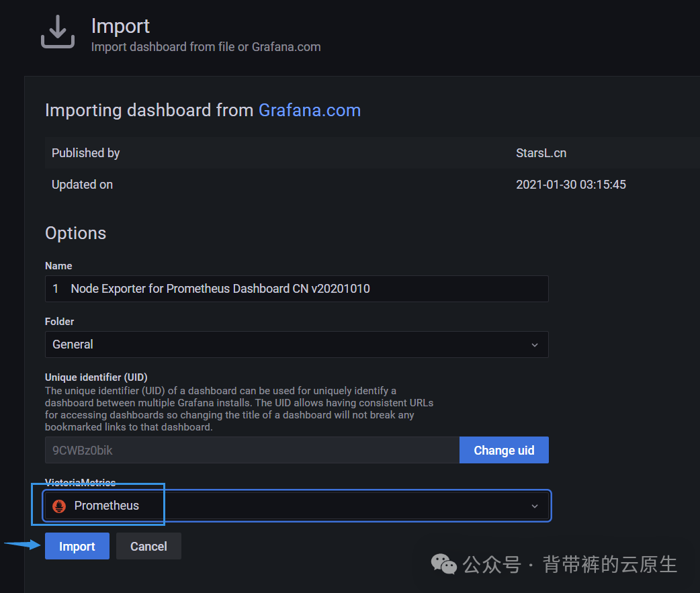Click the Import page title
The height and width of the screenshot is (593, 700).
click(120, 26)
